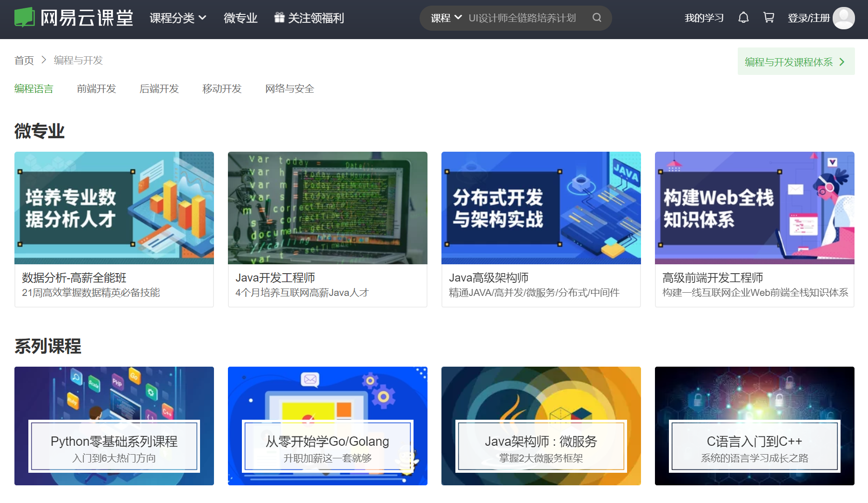868x503 pixels.
Task: Open the 从零开始学Go/Golang card
Action: tap(327, 426)
